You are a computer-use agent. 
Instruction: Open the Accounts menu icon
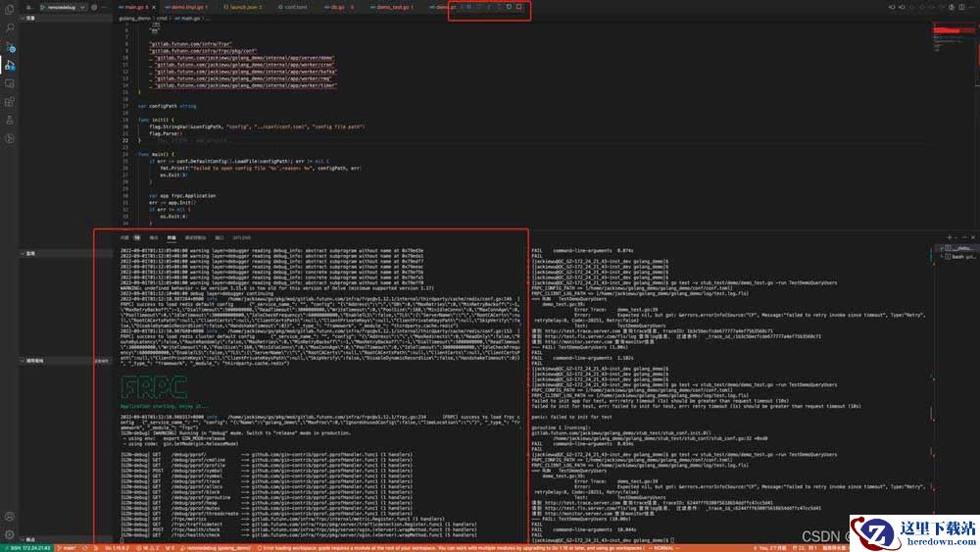(x=10, y=517)
